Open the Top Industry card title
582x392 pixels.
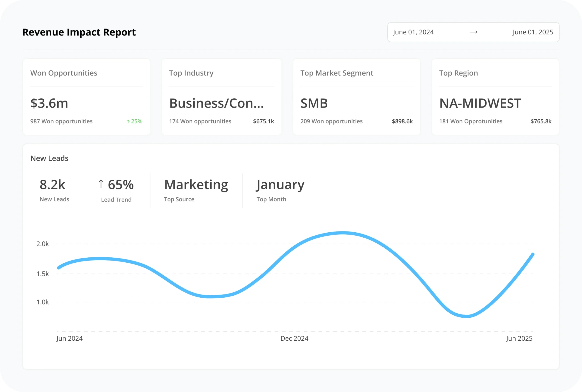191,73
